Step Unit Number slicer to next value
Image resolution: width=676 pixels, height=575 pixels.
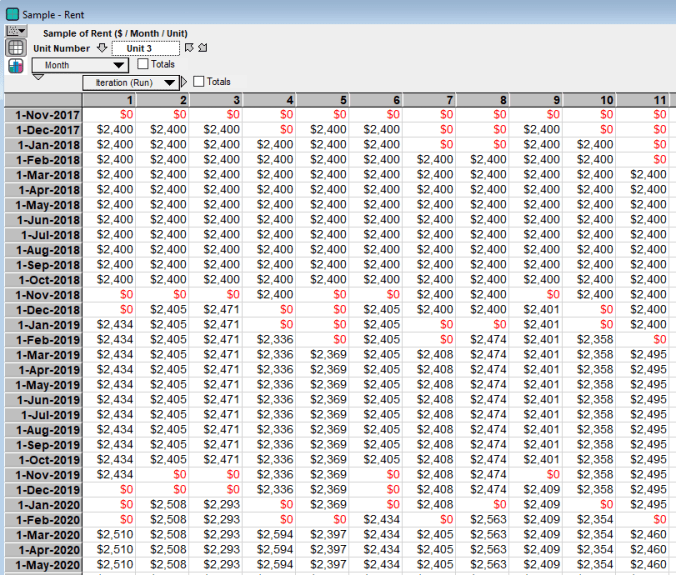click(203, 48)
